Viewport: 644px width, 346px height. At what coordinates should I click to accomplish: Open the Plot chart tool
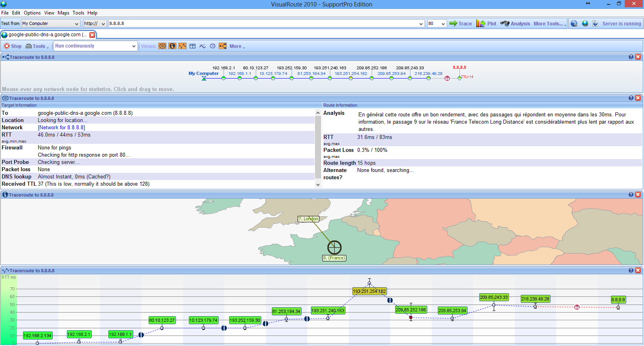click(486, 23)
